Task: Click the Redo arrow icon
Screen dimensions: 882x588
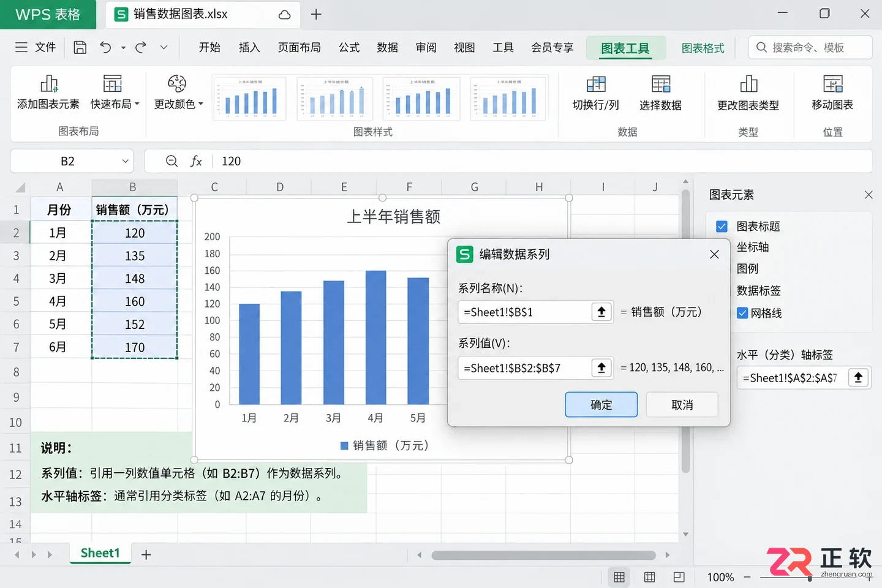Action: pyautogui.click(x=141, y=47)
